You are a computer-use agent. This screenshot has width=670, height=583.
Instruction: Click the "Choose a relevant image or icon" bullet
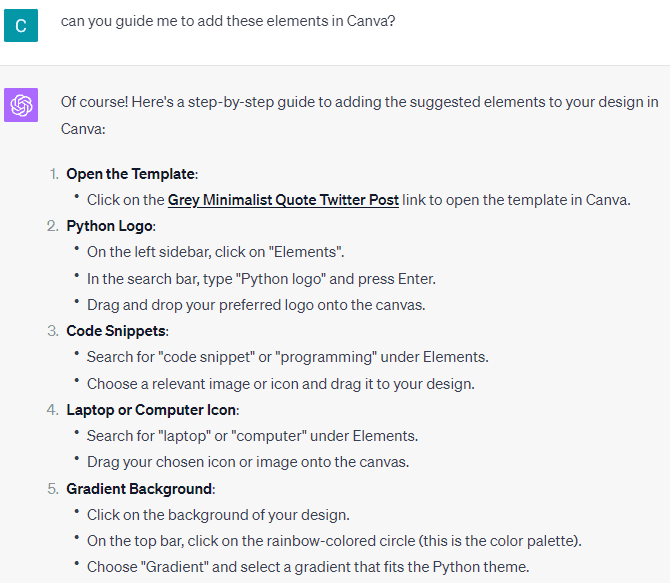click(280, 383)
